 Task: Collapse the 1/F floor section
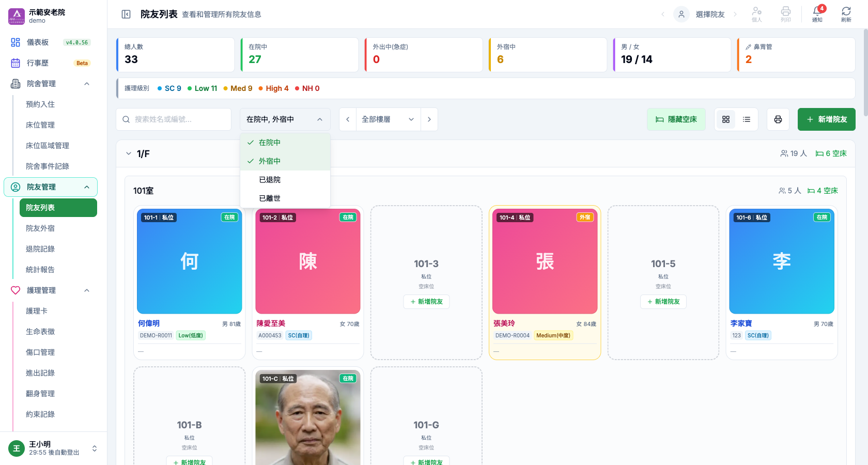point(129,153)
